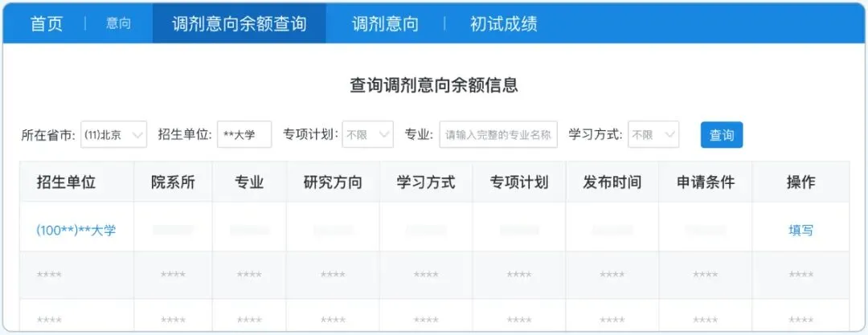This screenshot has height=335, width=868.
Task: Expand the 所在省市 dropdown showing 北京
Action: [x=114, y=134]
